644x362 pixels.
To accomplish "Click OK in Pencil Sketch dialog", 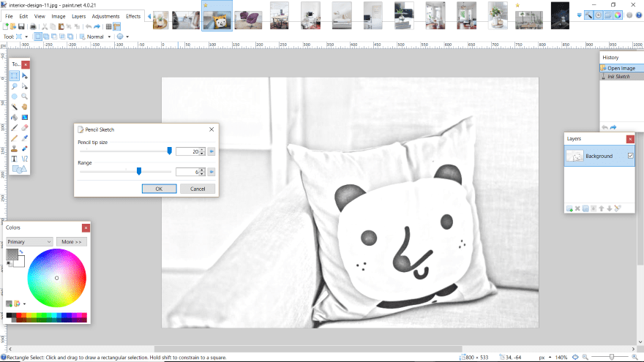I will click(159, 189).
